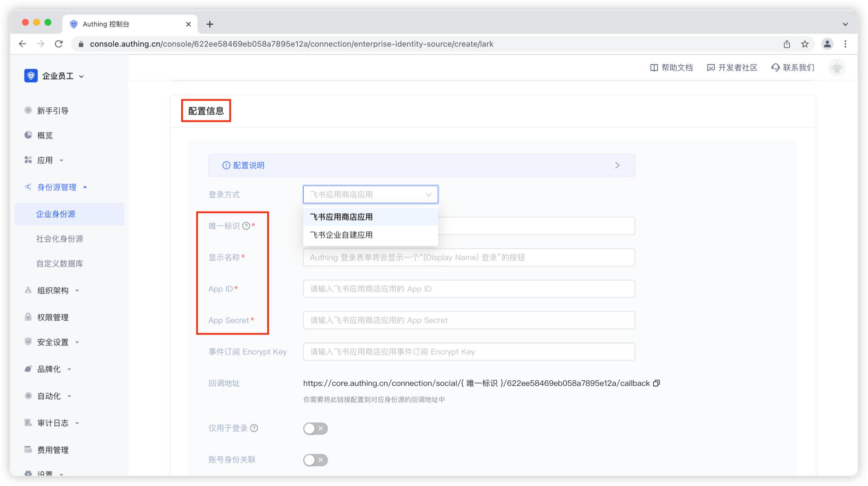Image resolution: width=868 pixels, height=486 pixels.
Task: Click the 应用 grid icon in sidebar
Action: tap(28, 160)
